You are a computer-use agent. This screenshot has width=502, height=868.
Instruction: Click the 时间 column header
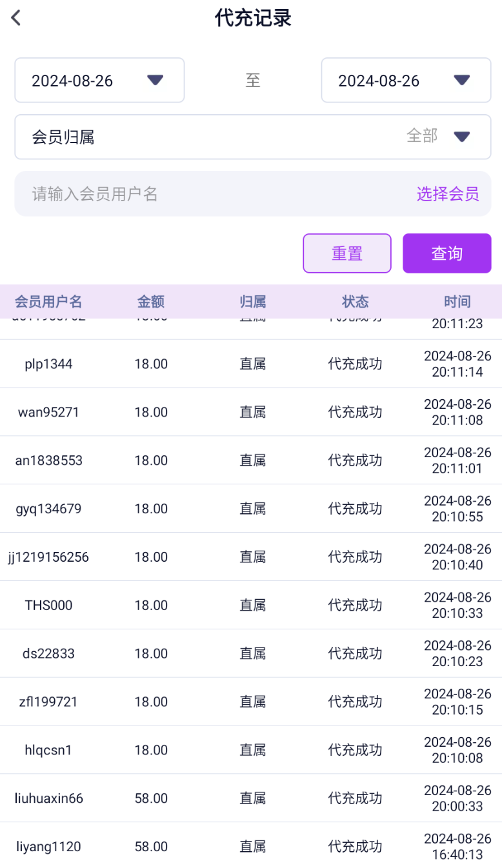coord(457,301)
